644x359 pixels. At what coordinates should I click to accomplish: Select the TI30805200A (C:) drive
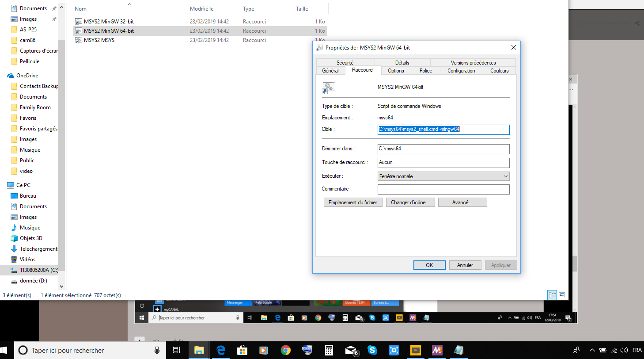click(x=38, y=270)
